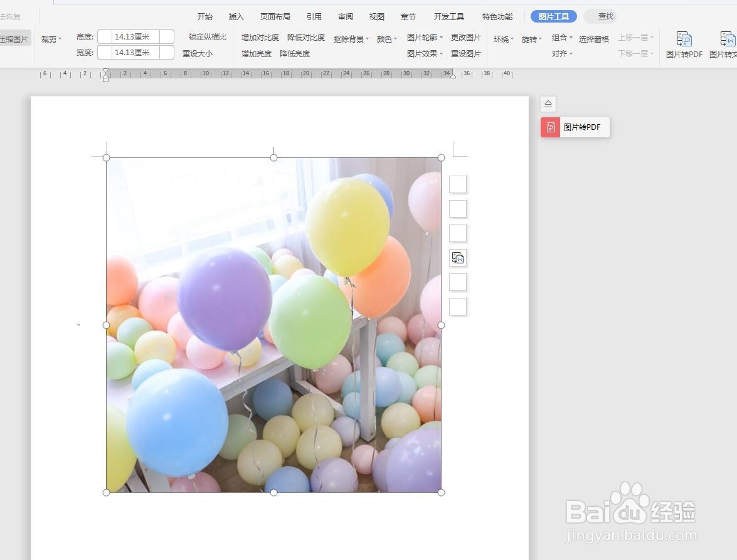Open the 对齐 align dropdown
The width and height of the screenshot is (737, 560).
click(562, 53)
